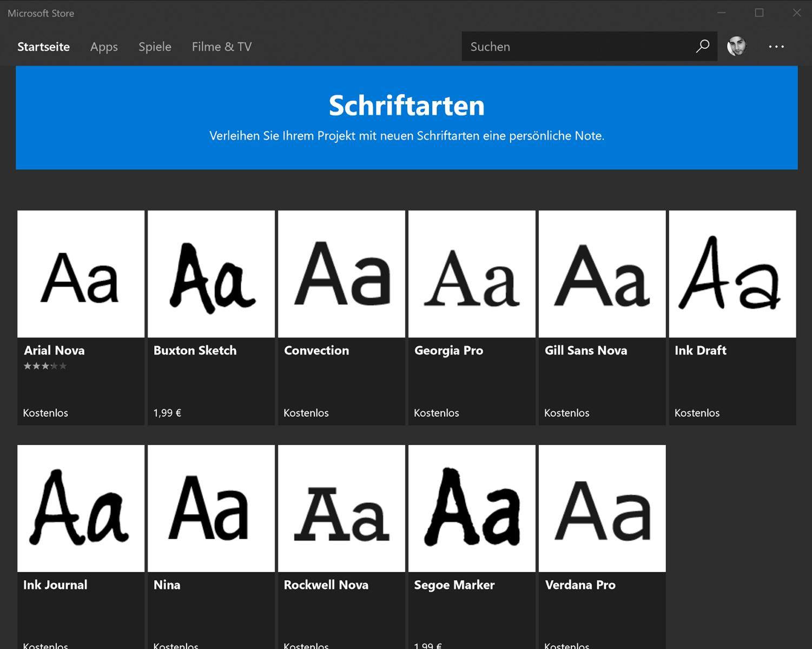Open the Convection font tile
This screenshot has height=649, width=812.
(341, 274)
